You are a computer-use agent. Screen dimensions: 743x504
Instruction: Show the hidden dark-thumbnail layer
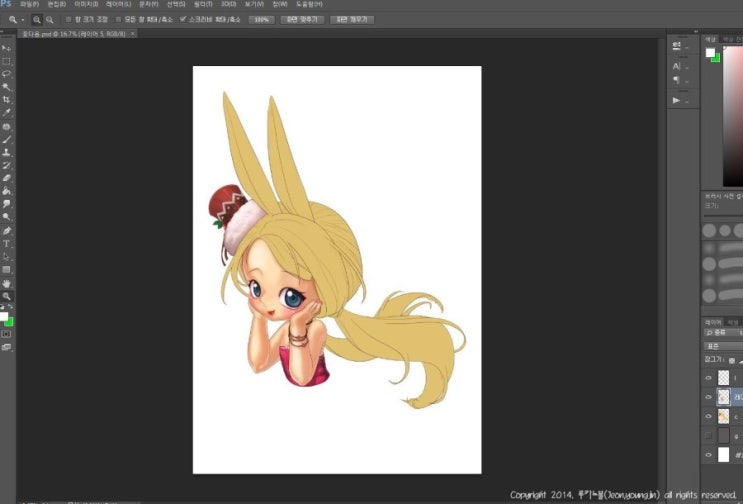(x=708, y=436)
